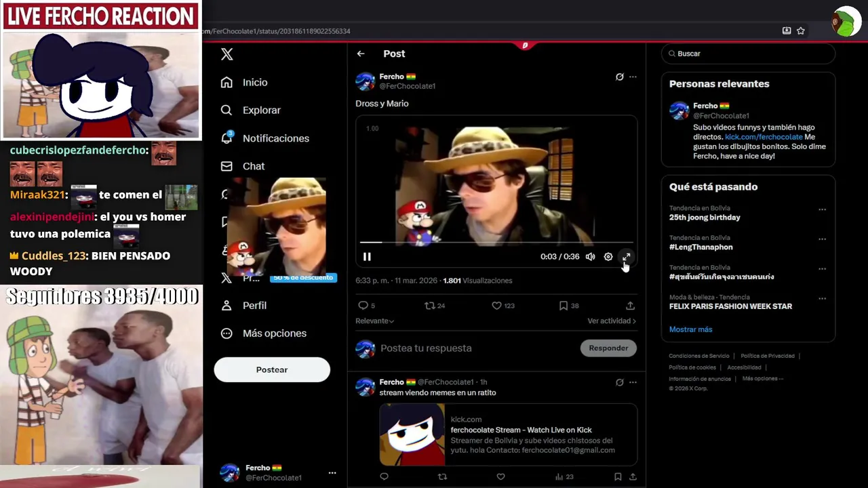Image resolution: width=868 pixels, height=488 pixels.
Task: Click the Responder button
Action: click(608, 348)
